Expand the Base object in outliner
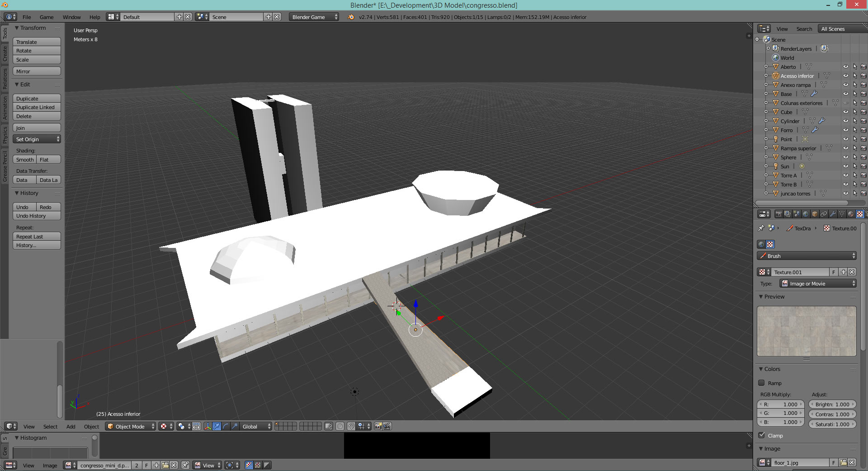This screenshot has width=868, height=471. tap(766, 94)
